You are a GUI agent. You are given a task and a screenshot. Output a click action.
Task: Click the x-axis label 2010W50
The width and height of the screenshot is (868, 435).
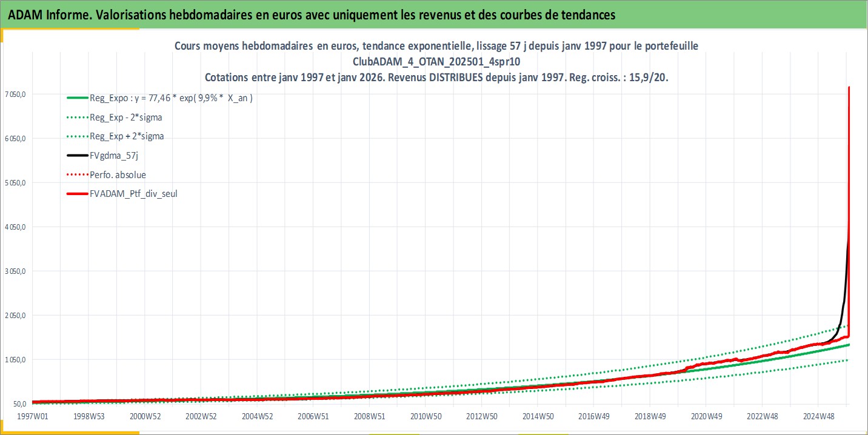pos(426,416)
